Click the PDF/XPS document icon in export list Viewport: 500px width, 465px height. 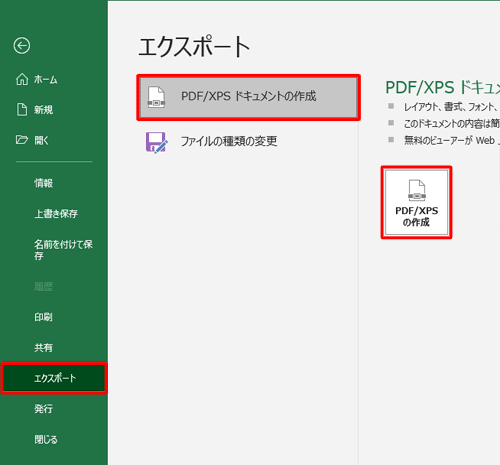tap(156, 97)
